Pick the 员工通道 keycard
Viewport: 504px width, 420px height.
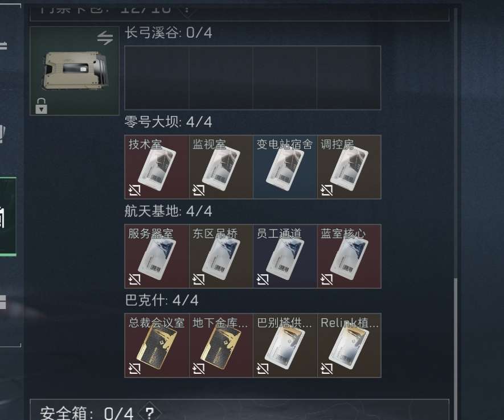(285, 256)
